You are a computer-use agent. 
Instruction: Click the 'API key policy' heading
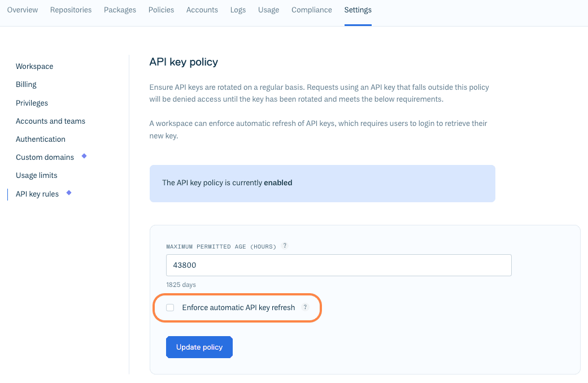[184, 62]
